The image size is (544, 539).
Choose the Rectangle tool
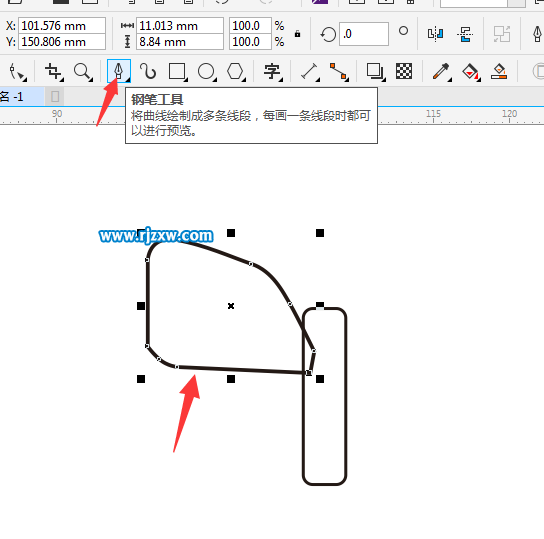pyautogui.click(x=178, y=72)
